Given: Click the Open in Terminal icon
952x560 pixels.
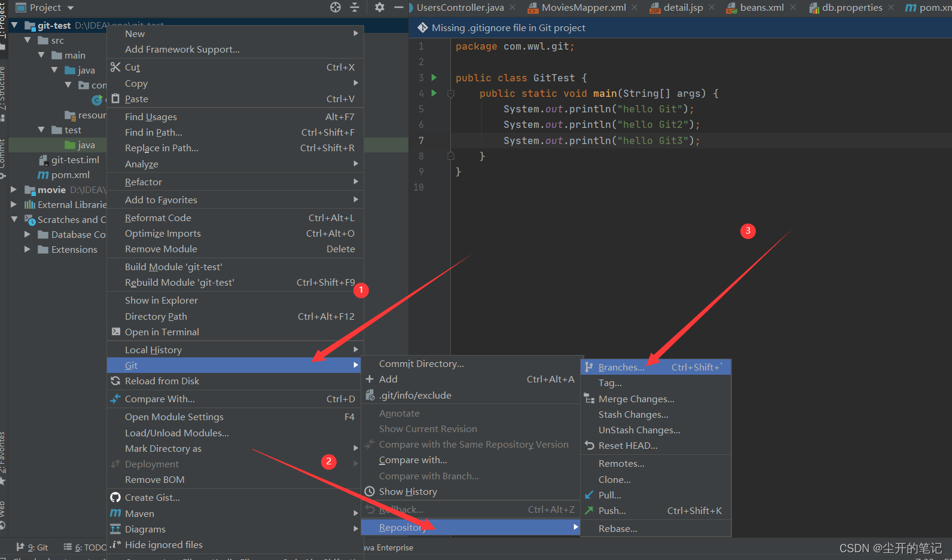Looking at the screenshot, I should click(116, 332).
